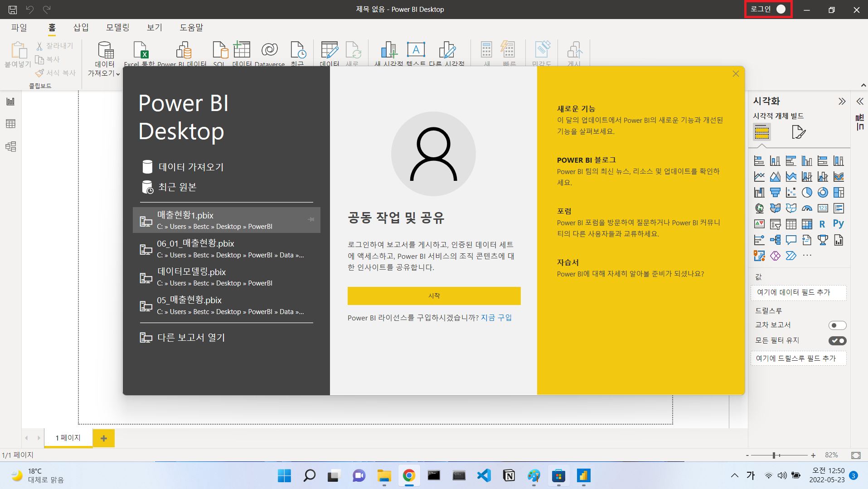The width and height of the screenshot is (868, 489).
Task: Click the 여기에 데이터 필드 추가 field well
Action: (799, 293)
